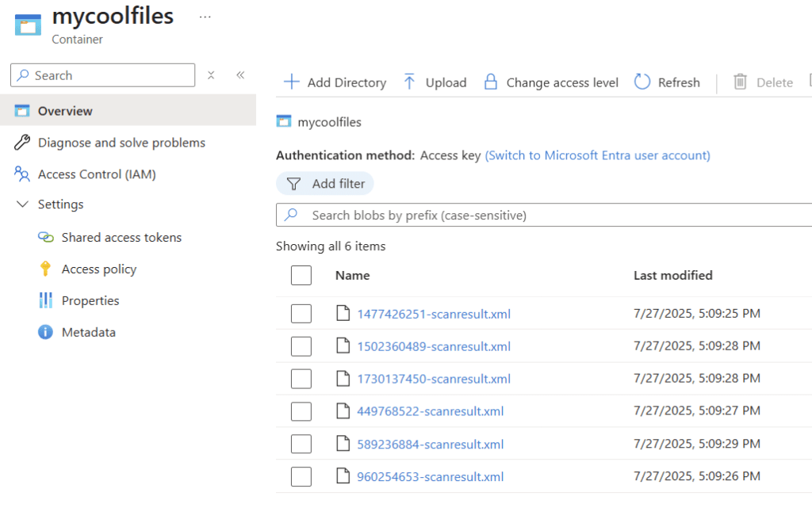812x523 pixels.
Task: Collapse the sidebar with double chevron
Action: [x=240, y=75]
